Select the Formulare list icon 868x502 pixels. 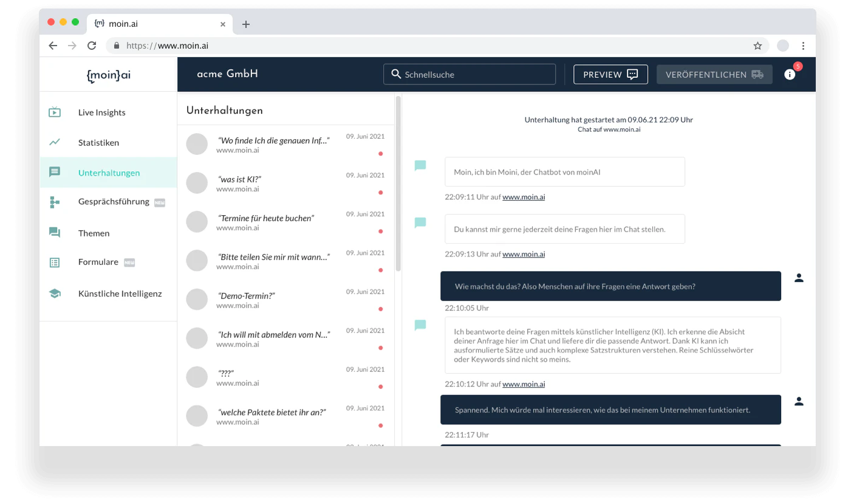(55, 261)
